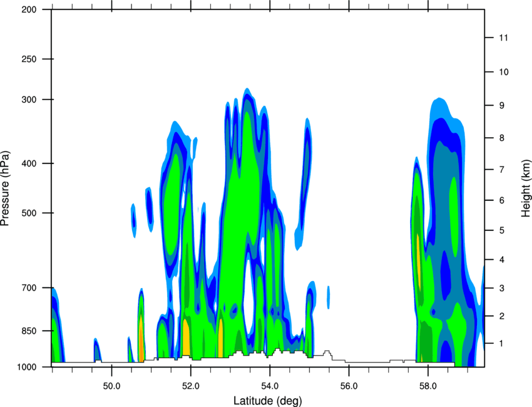Screen dimensions: 532x407
Task: Click the 9 km height label
Action: [x=502, y=105]
